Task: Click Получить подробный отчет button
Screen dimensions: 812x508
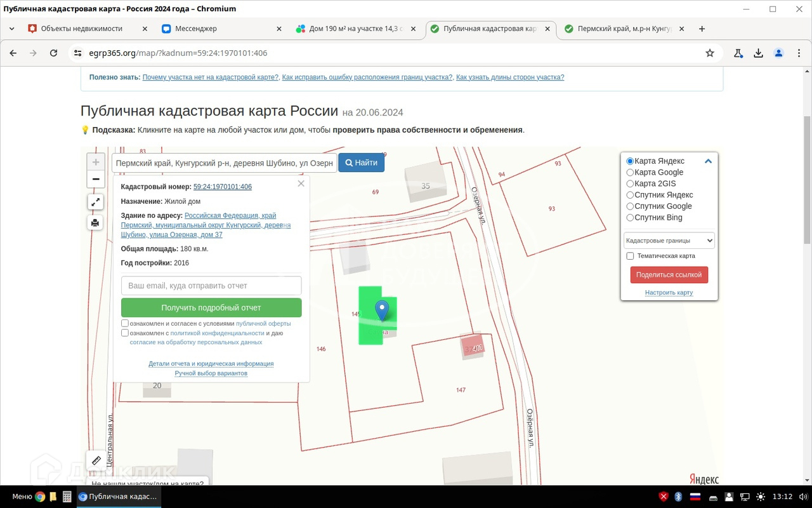Action: (211, 307)
